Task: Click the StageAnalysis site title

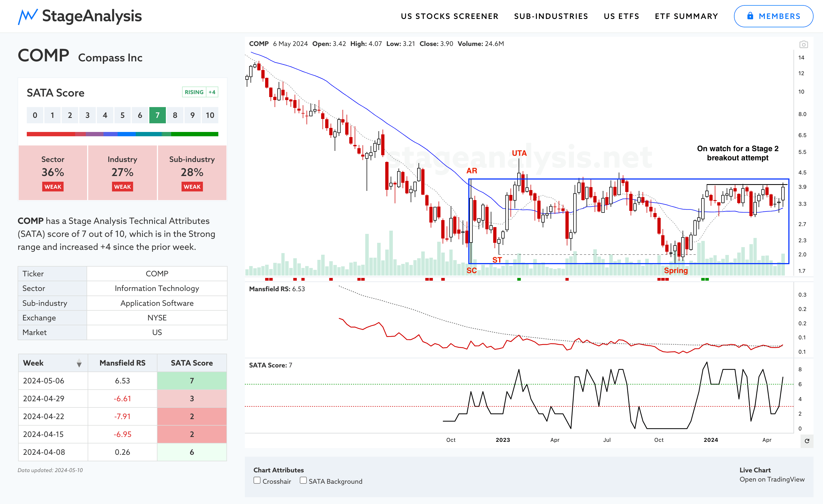Action: pos(92,16)
